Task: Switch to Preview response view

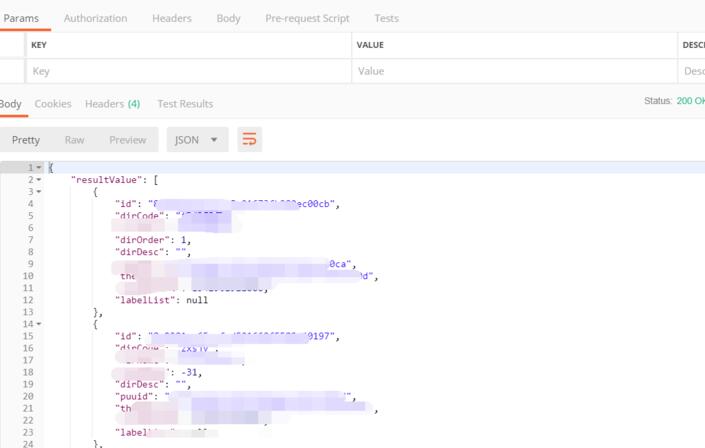Action: 128,140
